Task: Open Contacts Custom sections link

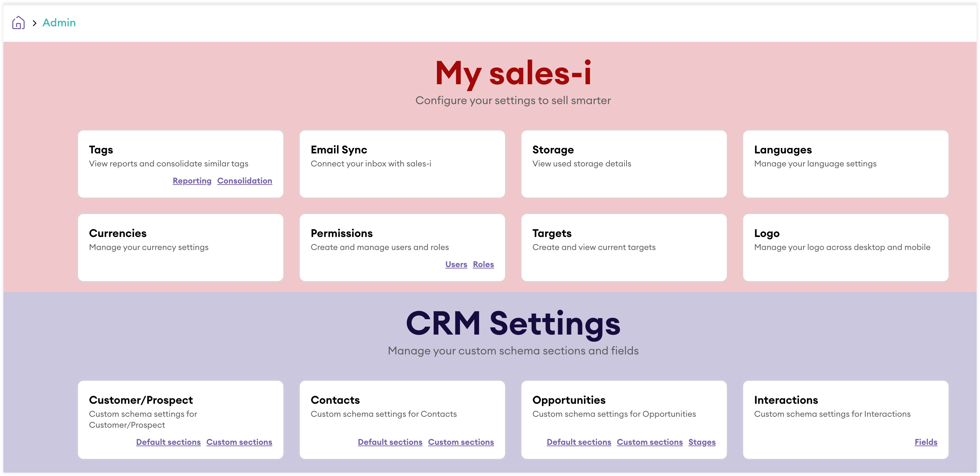Action: pyautogui.click(x=461, y=442)
